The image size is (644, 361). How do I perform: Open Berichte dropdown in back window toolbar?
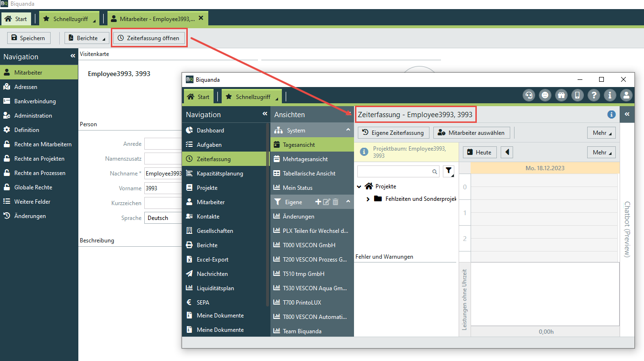click(87, 38)
